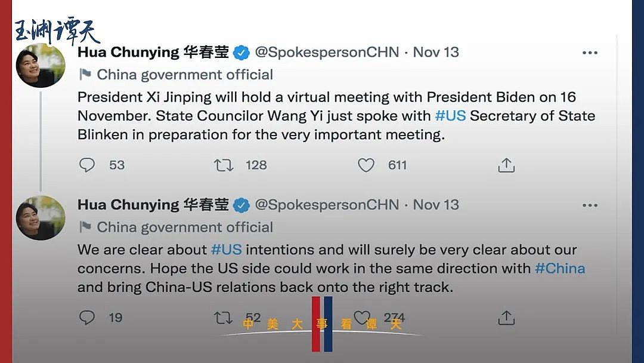Open Hua Chunying profile name on second tweet
Viewport: 644px width, 363px height.
pos(128,205)
